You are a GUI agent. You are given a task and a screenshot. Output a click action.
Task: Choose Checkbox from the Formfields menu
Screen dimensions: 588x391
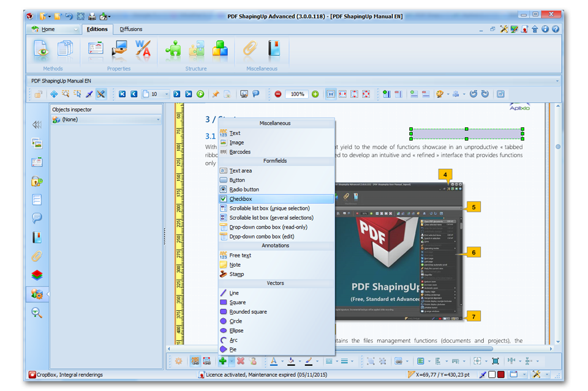(x=276, y=199)
